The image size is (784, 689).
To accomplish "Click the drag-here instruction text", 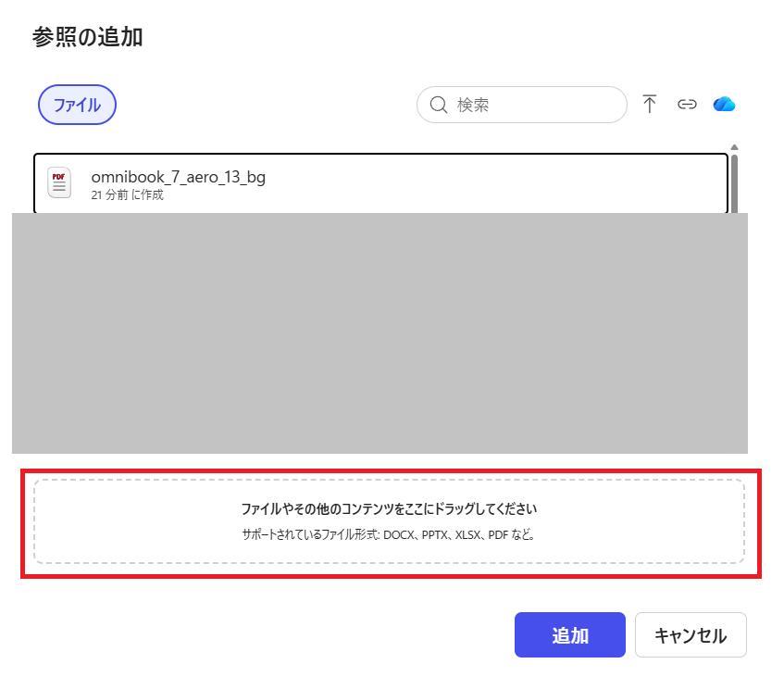I will tap(389, 508).
